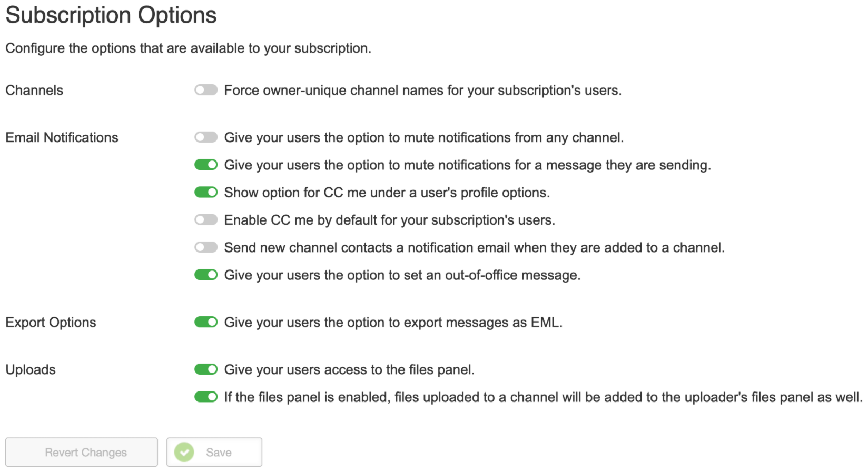868x472 pixels.
Task: Disable users' access to files panel
Action: [206, 369]
